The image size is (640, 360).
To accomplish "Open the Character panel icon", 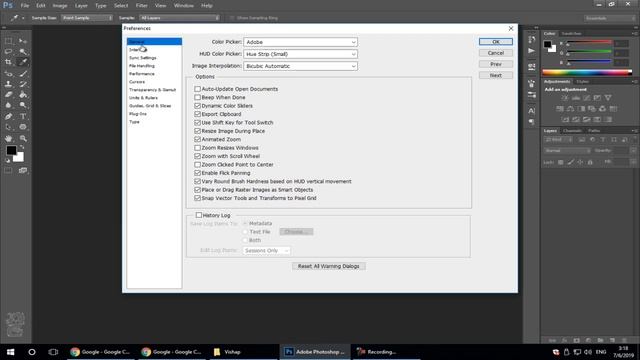I will (x=531, y=111).
